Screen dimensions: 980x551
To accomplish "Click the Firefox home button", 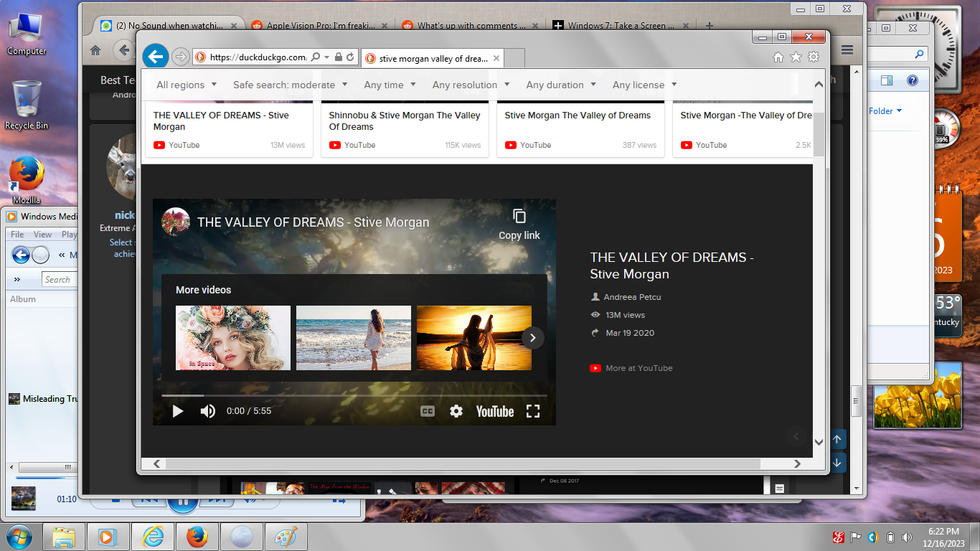I will point(95,50).
